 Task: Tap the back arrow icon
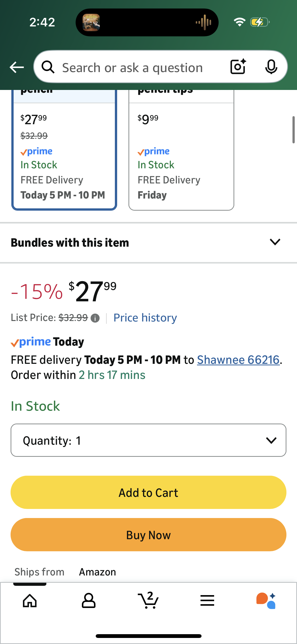point(17,67)
